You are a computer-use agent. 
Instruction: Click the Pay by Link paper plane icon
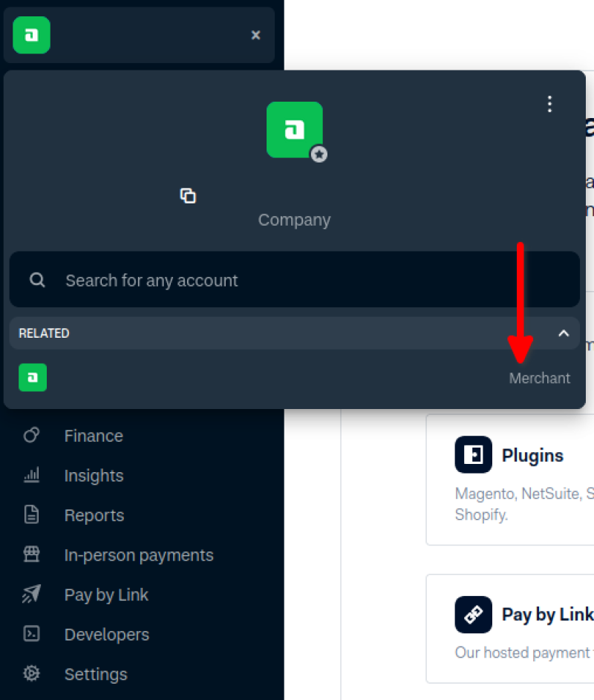pyautogui.click(x=31, y=594)
